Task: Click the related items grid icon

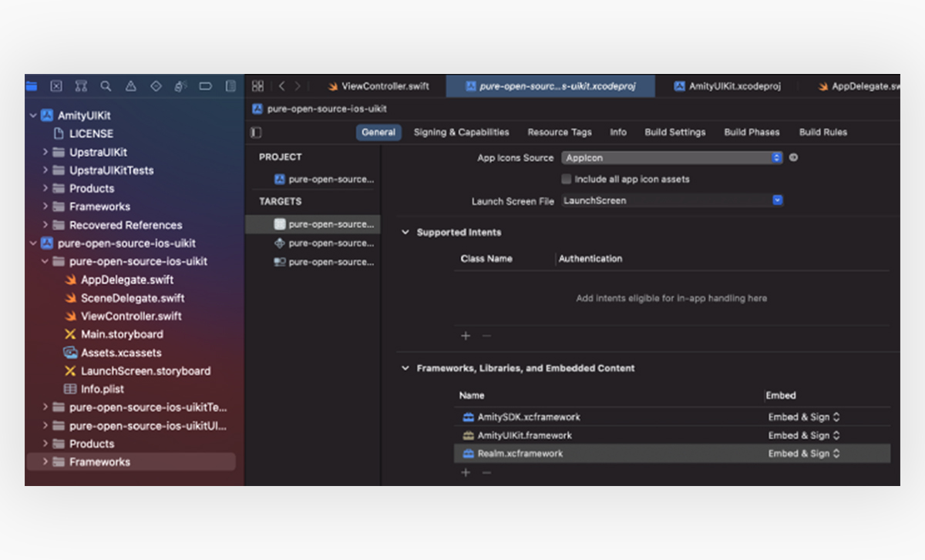Action: [x=258, y=86]
